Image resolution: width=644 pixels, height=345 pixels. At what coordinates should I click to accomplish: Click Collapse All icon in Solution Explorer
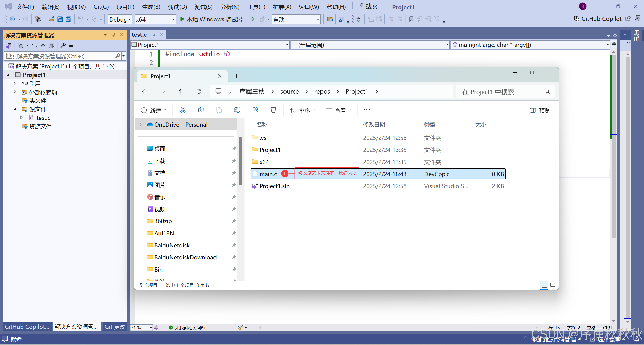43,46
